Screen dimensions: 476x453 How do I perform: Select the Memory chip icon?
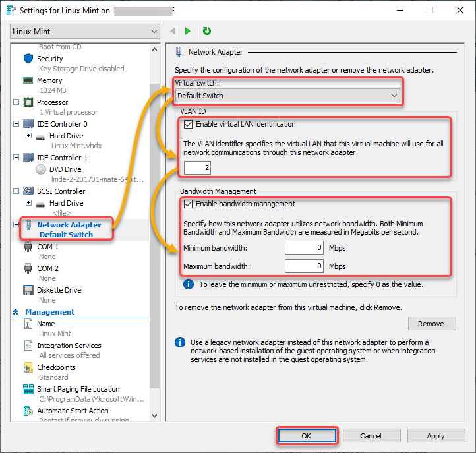tap(28, 80)
